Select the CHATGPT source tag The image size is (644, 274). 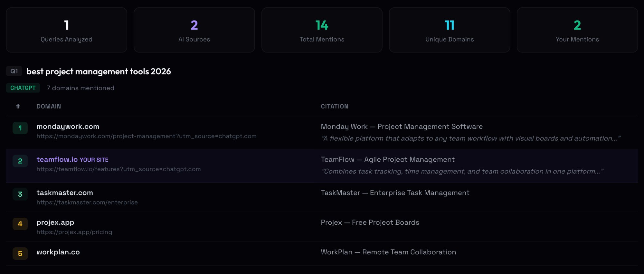(x=23, y=88)
